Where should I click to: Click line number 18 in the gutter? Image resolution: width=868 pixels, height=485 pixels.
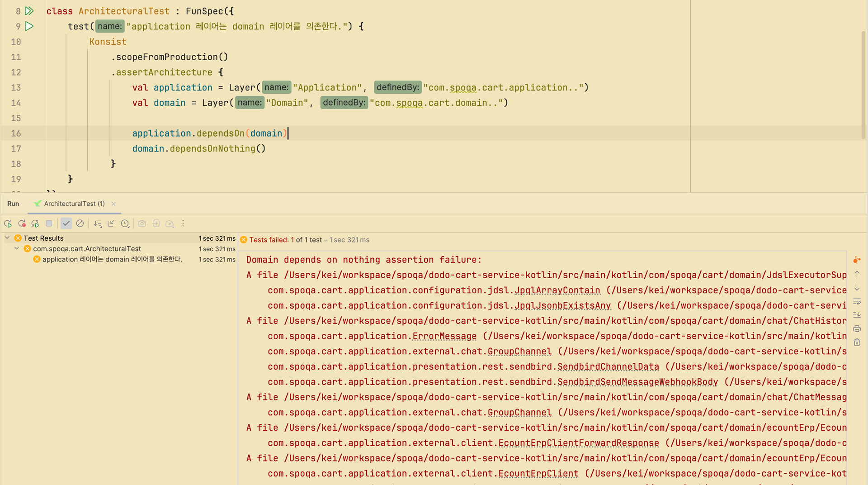(16, 164)
